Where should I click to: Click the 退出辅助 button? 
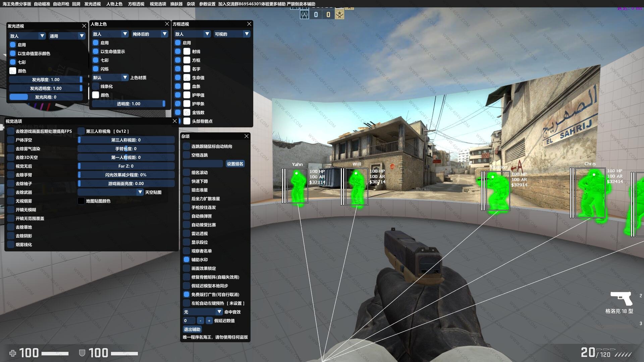(192, 329)
